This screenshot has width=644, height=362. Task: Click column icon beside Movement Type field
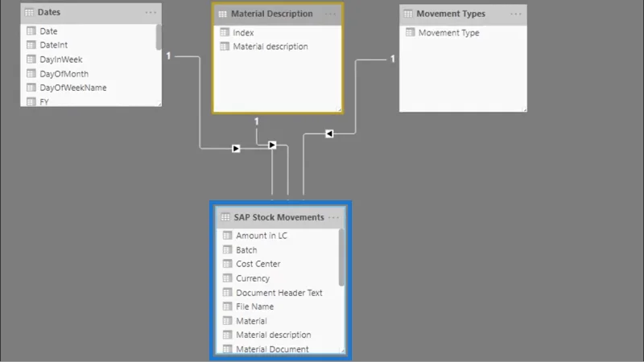tap(411, 32)
